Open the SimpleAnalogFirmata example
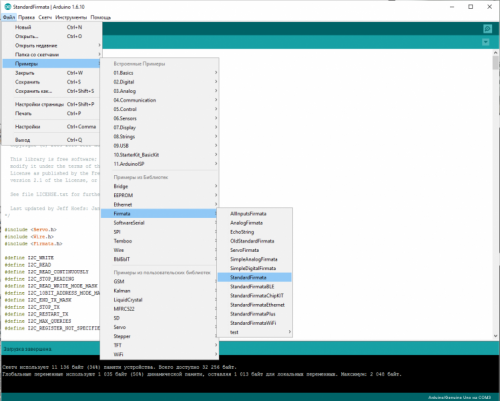The image size is (500, 401). (x=255, y=259)
